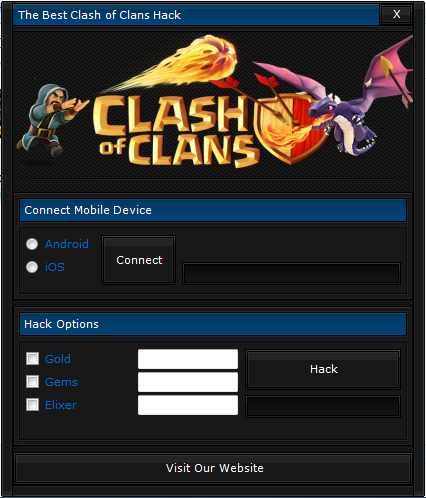Click the device connection progress bar

pos(291,273)
